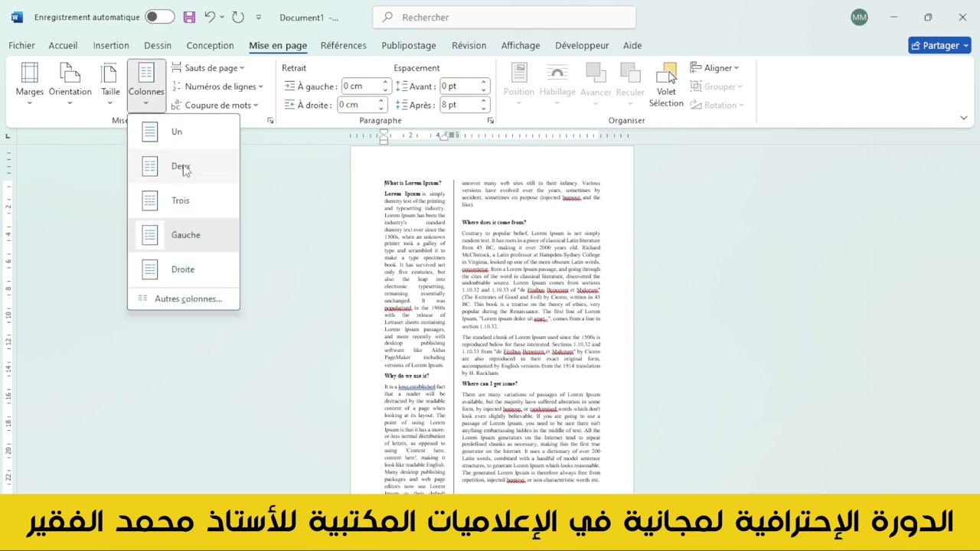This screenshot has width=980, height=551.
Task: Open the Dessin tab
Action: click(158, 45)
